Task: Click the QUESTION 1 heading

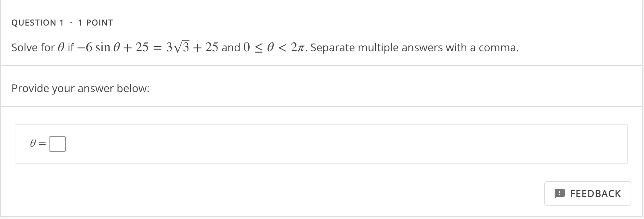Action: pyautogui.click(x=37, y=22)
